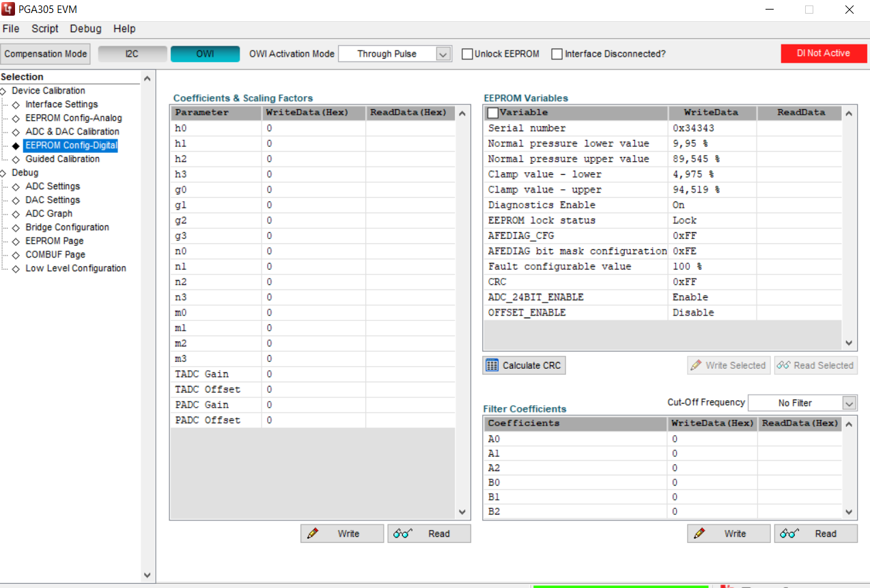Image resolution: width=870 pixels, height=588 pixels.
Task: Open the Script menu
Action: tap(44, 29)
